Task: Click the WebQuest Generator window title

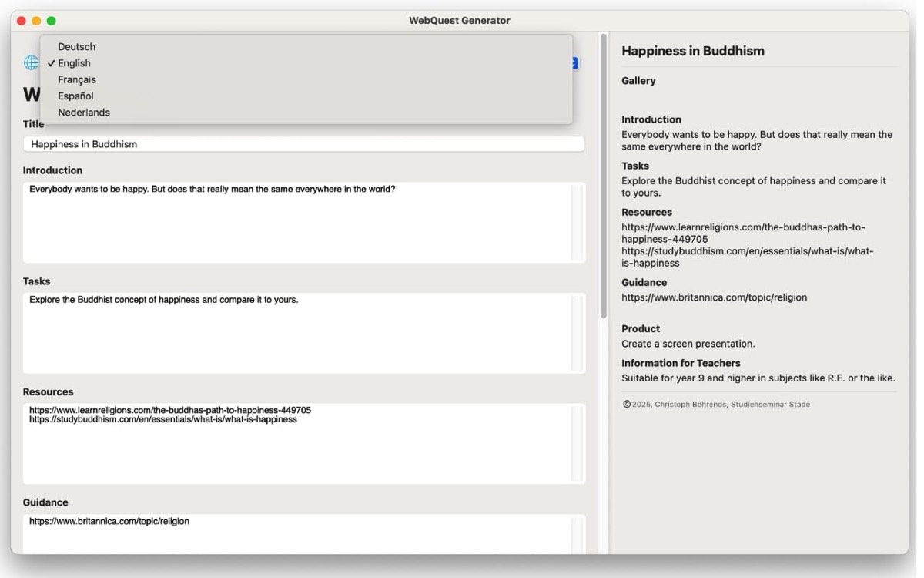Action: tap(460, 21)
